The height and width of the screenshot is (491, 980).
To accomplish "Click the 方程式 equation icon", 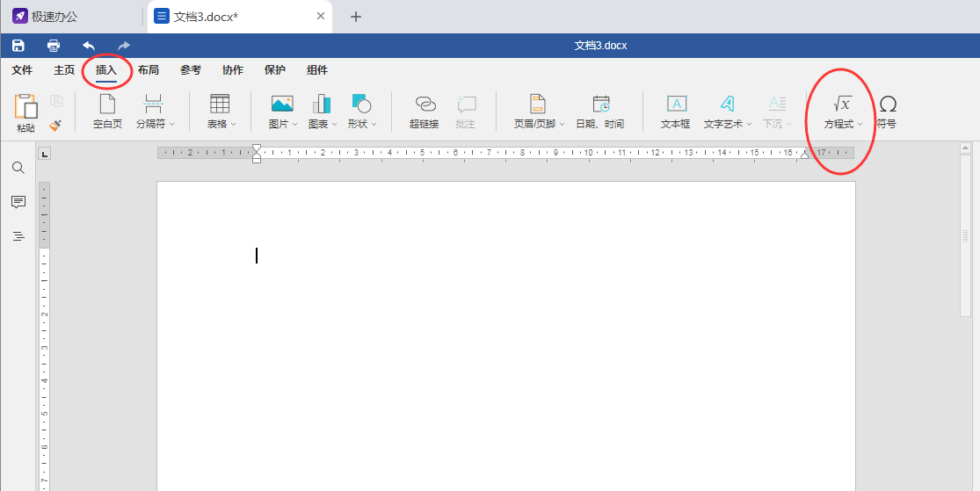I will [x=843, y=104].
